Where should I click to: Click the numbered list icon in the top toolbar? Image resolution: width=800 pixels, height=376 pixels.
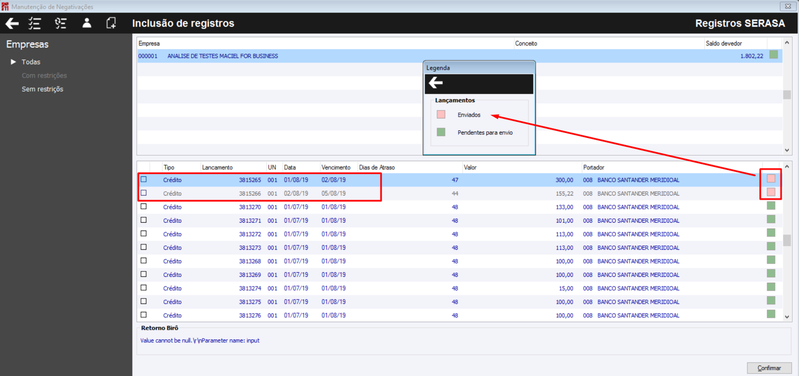click(x=61, y=23)
